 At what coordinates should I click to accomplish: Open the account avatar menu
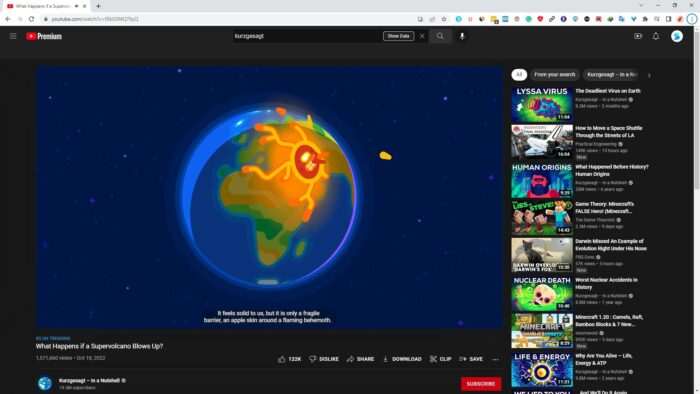tap(677, 36)
